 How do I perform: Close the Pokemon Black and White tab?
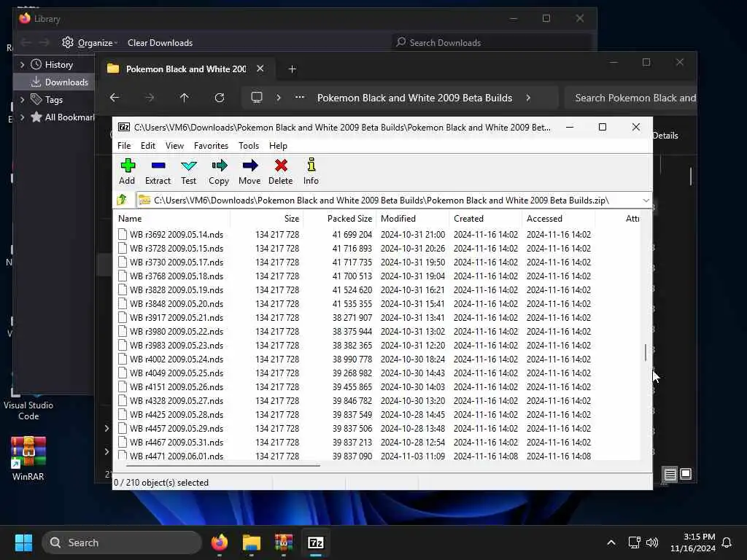260,69
